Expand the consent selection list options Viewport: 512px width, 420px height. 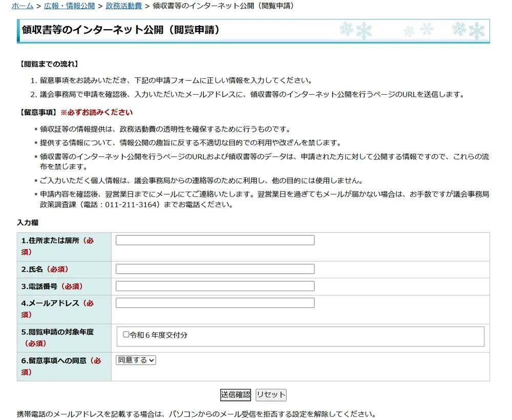(135, 360)
